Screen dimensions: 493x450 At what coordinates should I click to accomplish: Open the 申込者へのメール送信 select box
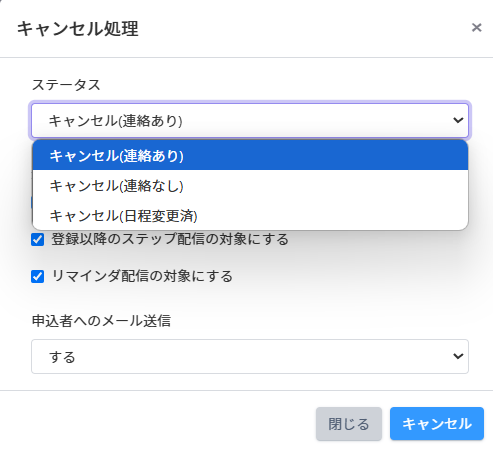pos(250,356)
